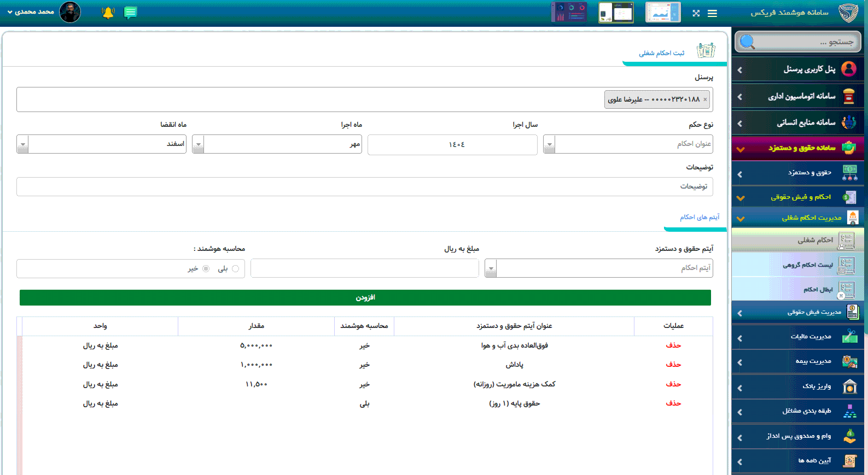The height and width of the screenshot is (475, 868).
Task: Remove the selected personnel tag علیرضا علوی
Action: pos(705,99)
